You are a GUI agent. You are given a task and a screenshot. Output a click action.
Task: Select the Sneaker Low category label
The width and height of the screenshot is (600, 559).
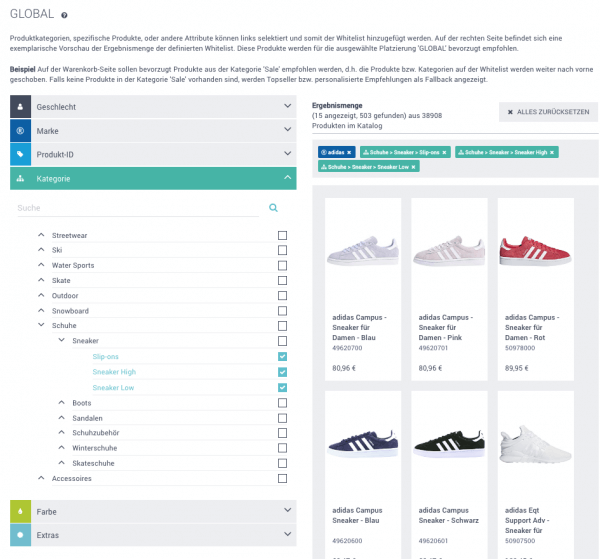pos(113,388)
